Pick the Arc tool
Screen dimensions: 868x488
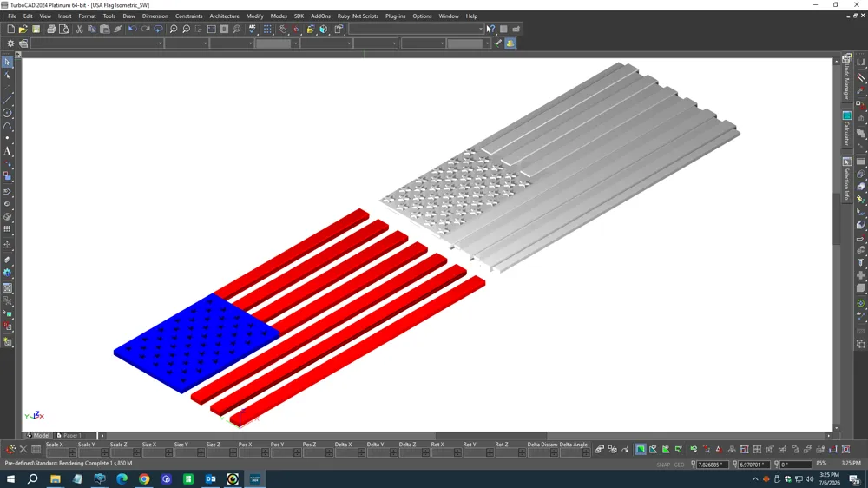point(7,125)
